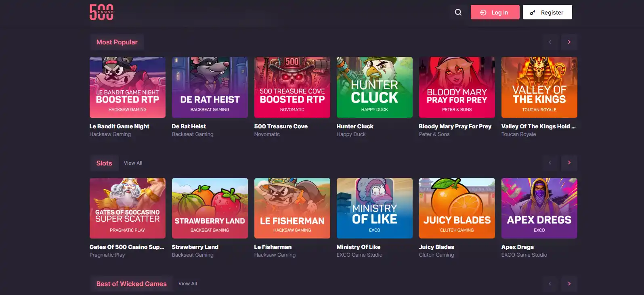Image resolution: width=644 pixels, height=295 pixels.
Task: Open Le Bandit Game Night thumbnail
Action: pyautogui.click(x=128, y=87)
